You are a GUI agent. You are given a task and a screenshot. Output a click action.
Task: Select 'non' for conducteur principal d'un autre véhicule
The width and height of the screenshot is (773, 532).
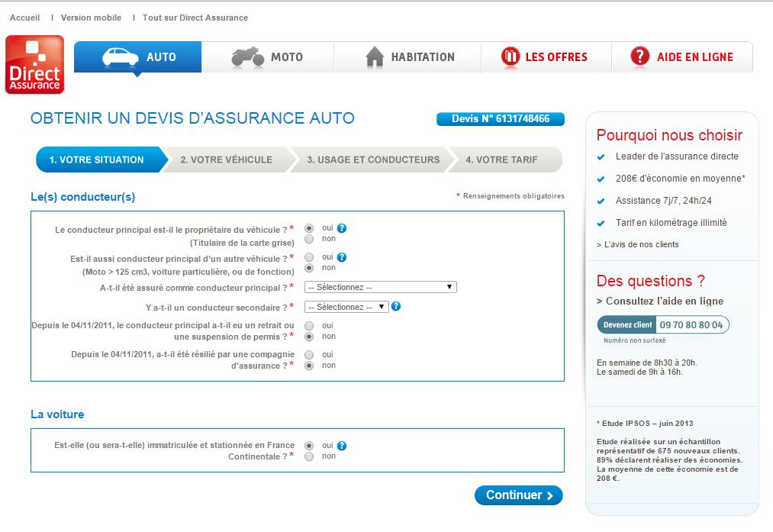(309, 268)
